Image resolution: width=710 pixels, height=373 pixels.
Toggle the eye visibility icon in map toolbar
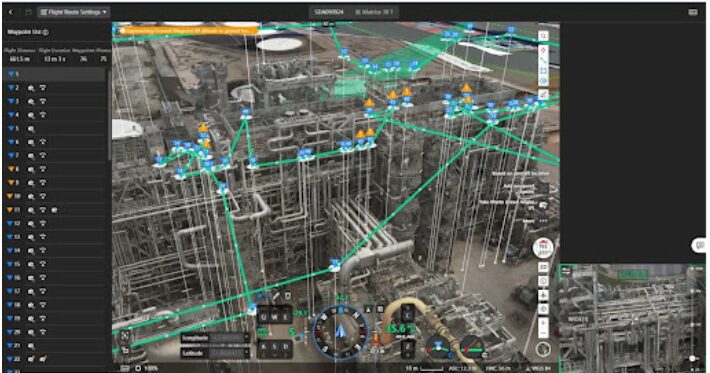[x=543, y=81]
